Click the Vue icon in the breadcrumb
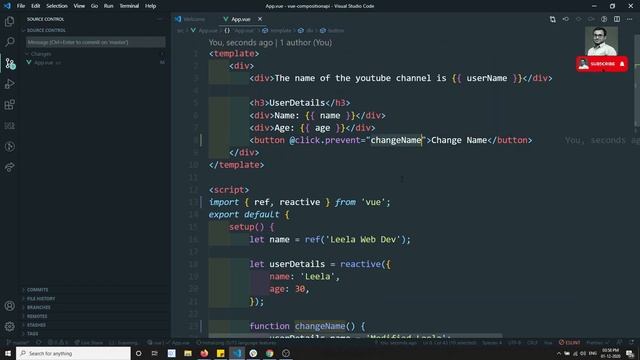640x360 pixels. (x=193, y=31)
